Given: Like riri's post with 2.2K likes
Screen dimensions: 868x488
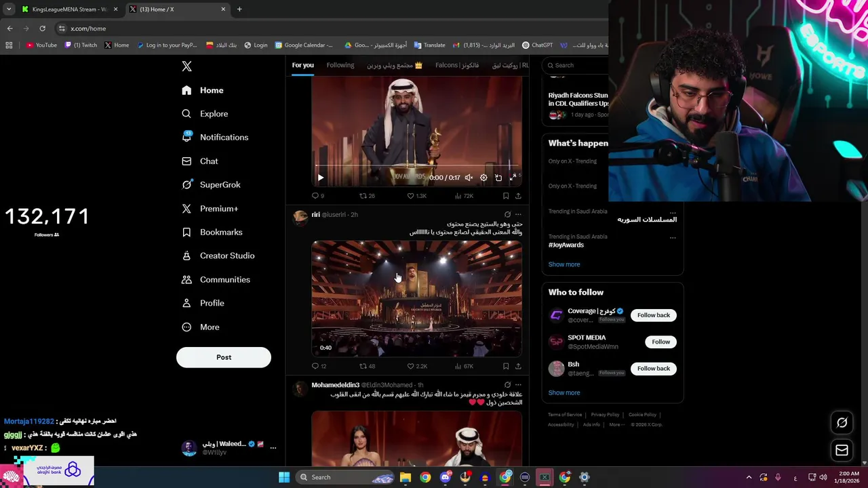Looking at the screenshot, I should coord(417,366).
